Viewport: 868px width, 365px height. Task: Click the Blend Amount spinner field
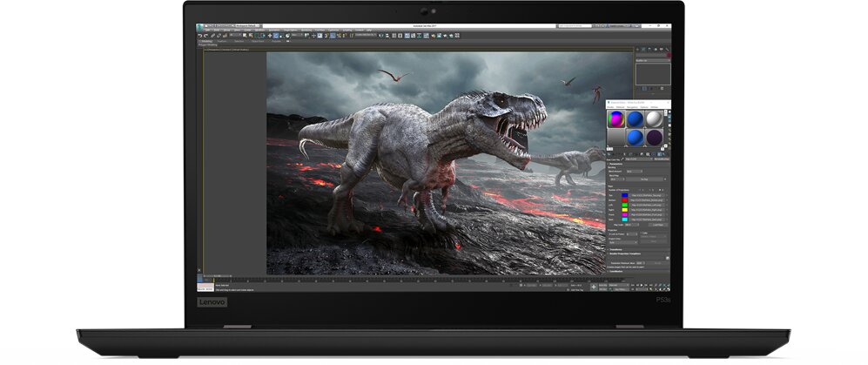635,171
